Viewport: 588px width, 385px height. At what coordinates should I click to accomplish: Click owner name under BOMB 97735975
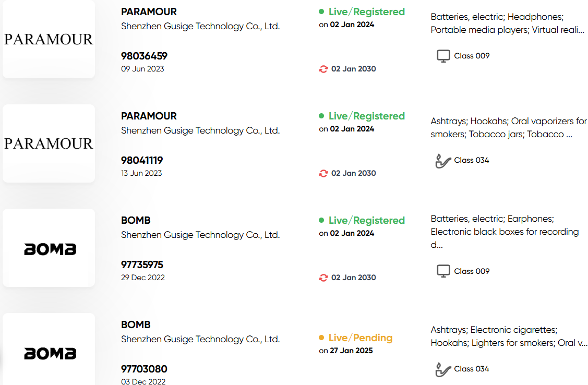(x=200, y=235)
